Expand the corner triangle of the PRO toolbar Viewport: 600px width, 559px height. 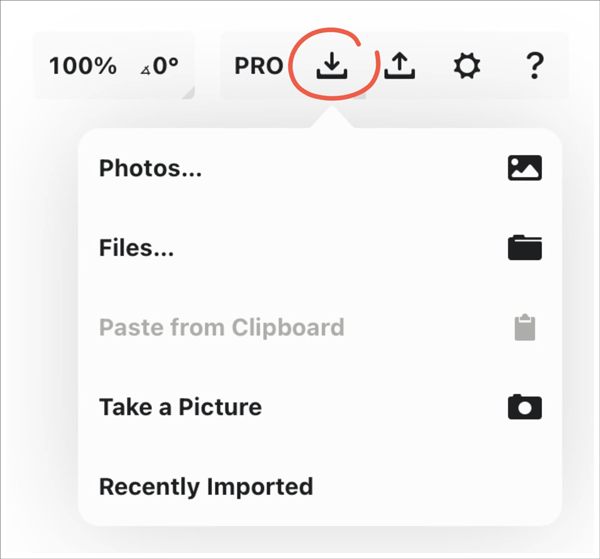(x=360, y=94)
